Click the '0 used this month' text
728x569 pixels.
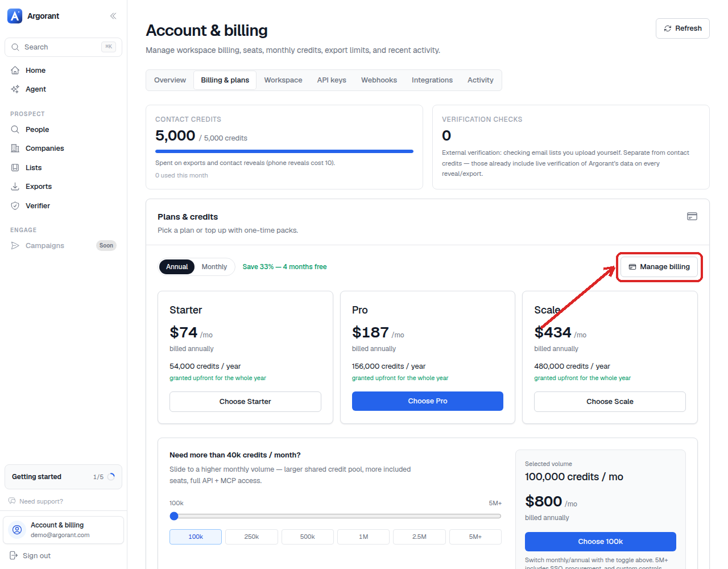click(181, 175)
